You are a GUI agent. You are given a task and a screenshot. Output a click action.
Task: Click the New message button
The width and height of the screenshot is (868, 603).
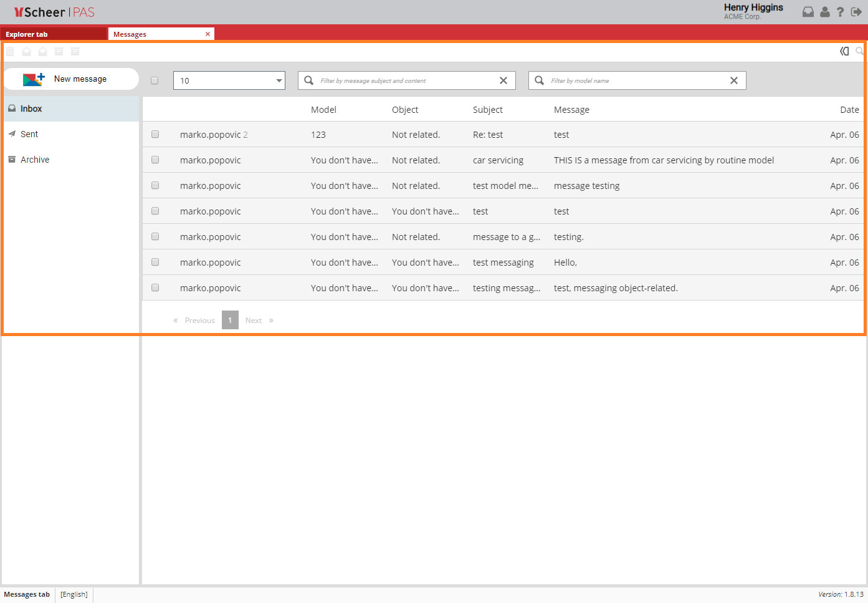click(x=71, y=79)
